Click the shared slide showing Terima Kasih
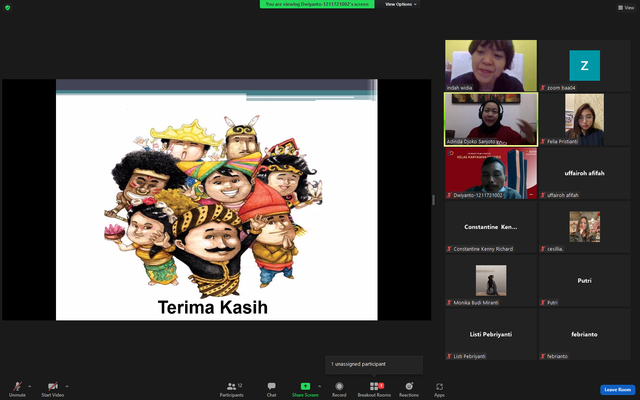This screenshot has width=640, height=400. (x=216, y=200)
